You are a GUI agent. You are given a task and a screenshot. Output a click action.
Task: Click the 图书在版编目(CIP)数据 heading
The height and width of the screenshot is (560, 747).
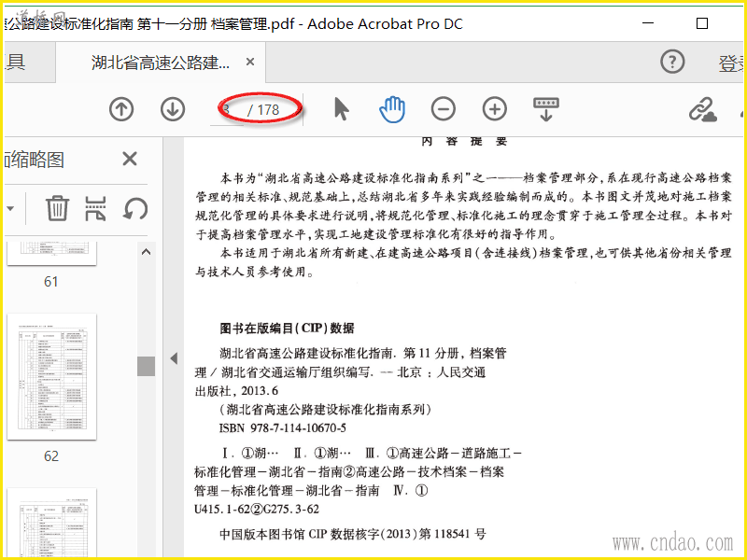(x=288, y=329)
